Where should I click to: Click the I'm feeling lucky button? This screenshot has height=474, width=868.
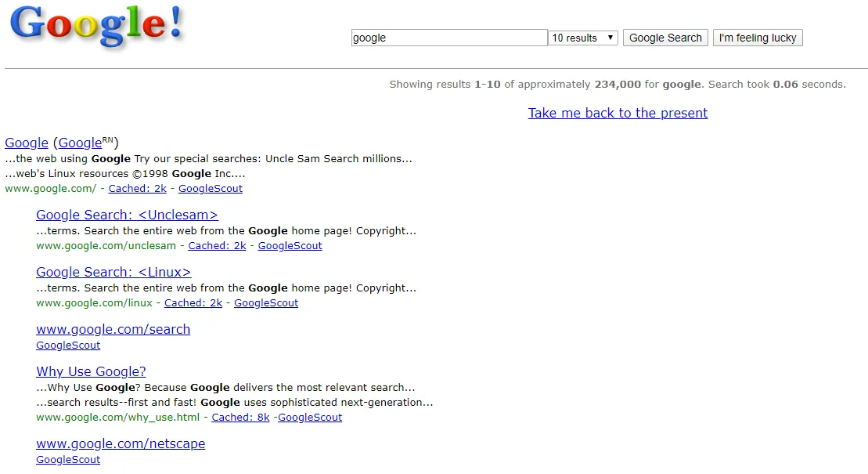[758, 38]
